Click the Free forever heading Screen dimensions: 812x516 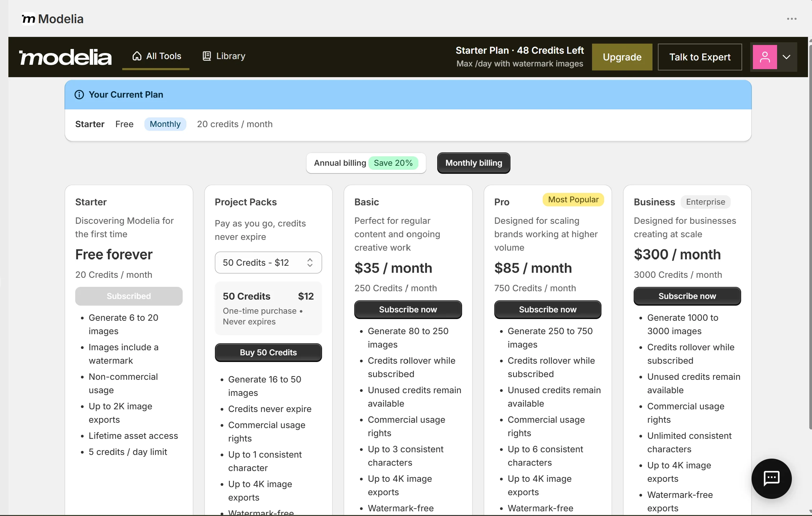pyautogui.click(x=114, y=254)
